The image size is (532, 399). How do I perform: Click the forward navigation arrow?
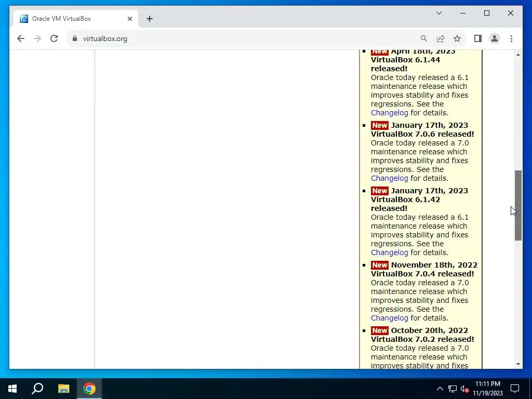tap(37, 38)
